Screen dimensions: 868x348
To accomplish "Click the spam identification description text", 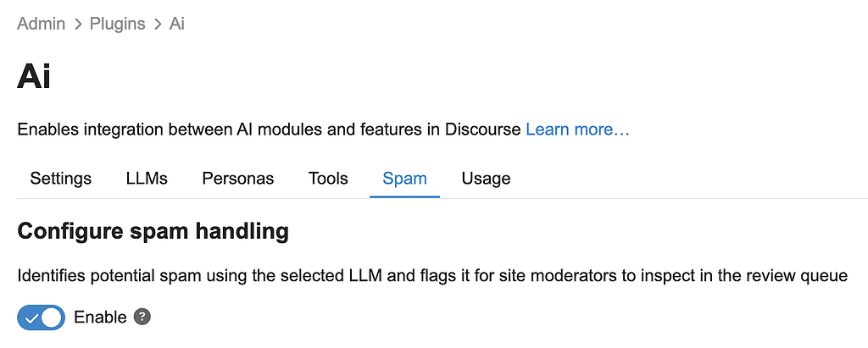I will click(432, 276).
